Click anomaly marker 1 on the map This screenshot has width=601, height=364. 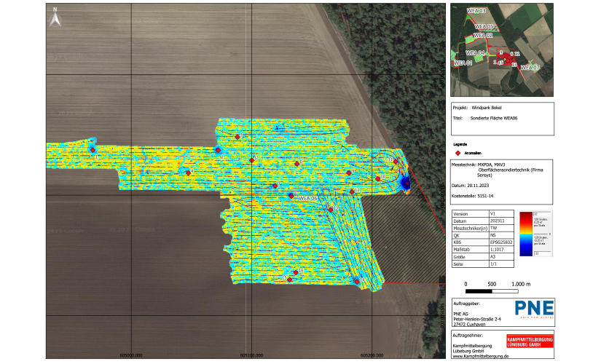pos(93,150)
